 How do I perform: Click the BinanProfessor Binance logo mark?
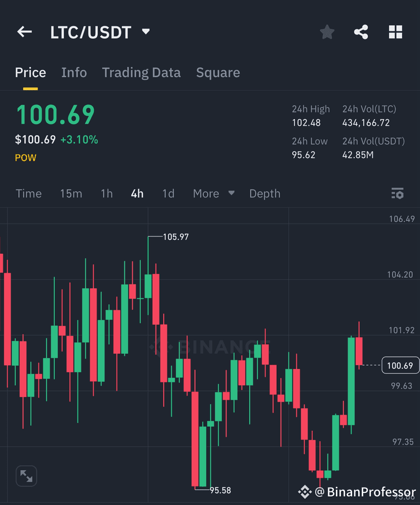pos(304,491)
